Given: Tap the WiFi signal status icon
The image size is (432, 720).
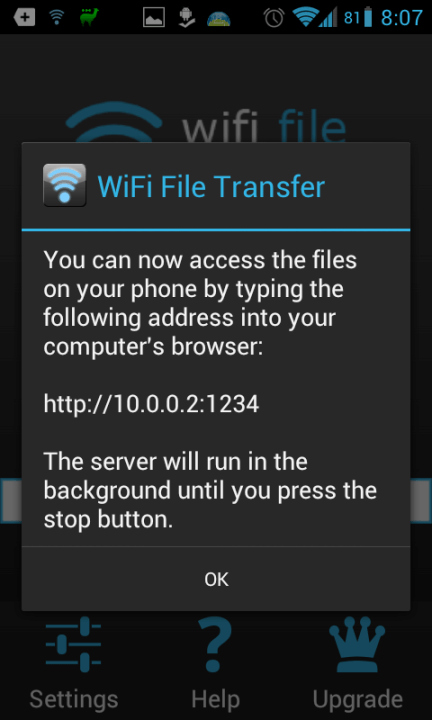Looking at the screenshot, I should pos(306,17).
